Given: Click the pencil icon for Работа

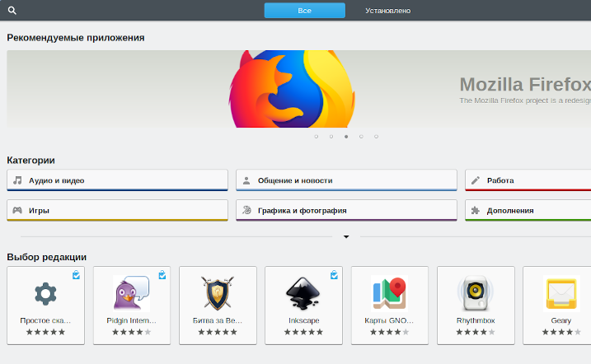Looking at the screenshot, I should [x=476, y=180].
